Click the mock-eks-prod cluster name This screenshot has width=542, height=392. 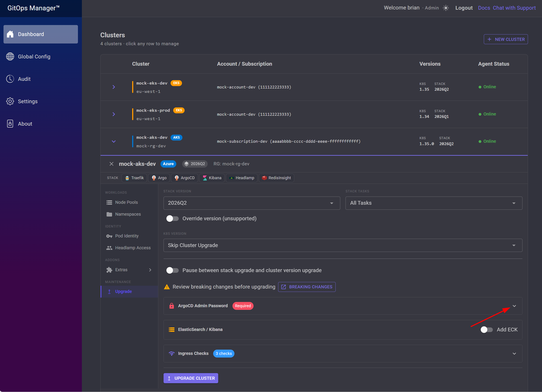(153, 110)
